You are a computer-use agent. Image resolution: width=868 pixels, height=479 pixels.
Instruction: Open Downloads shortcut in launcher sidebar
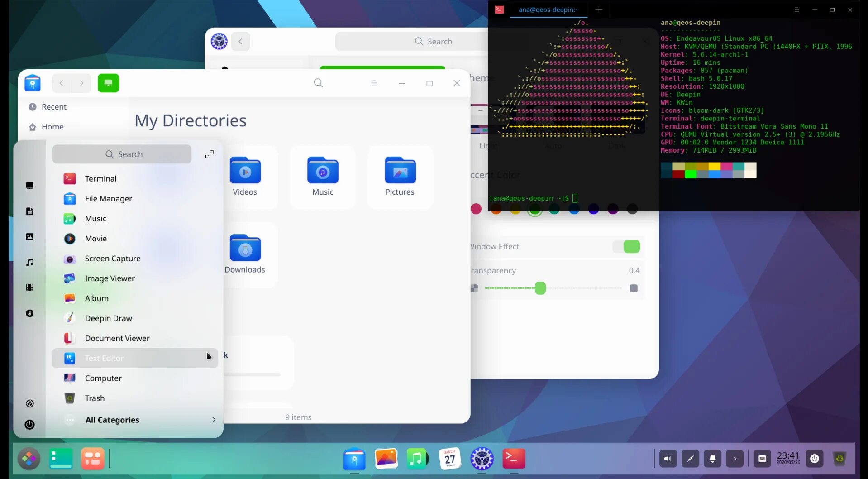[x=30, y=313]
